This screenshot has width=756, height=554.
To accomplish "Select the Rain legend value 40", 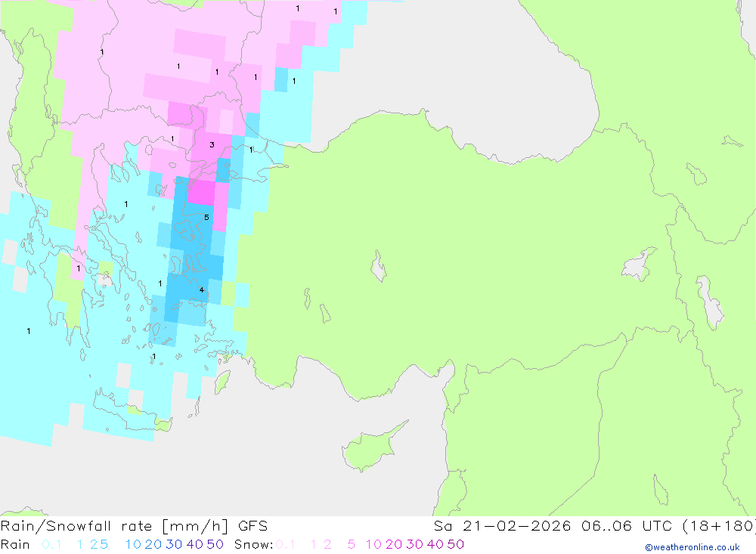I will pyautogui.click(x=195, y=544).
